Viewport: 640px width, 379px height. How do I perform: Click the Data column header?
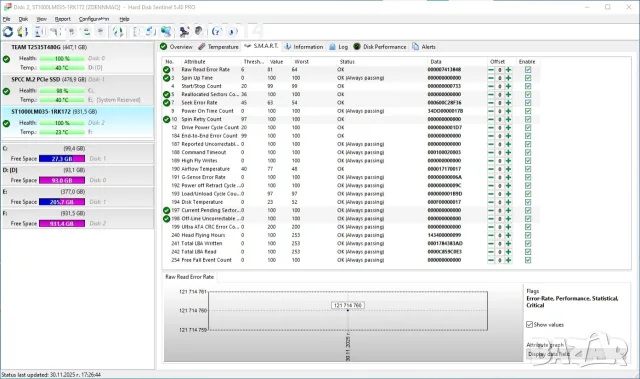[x=436, y=62]
